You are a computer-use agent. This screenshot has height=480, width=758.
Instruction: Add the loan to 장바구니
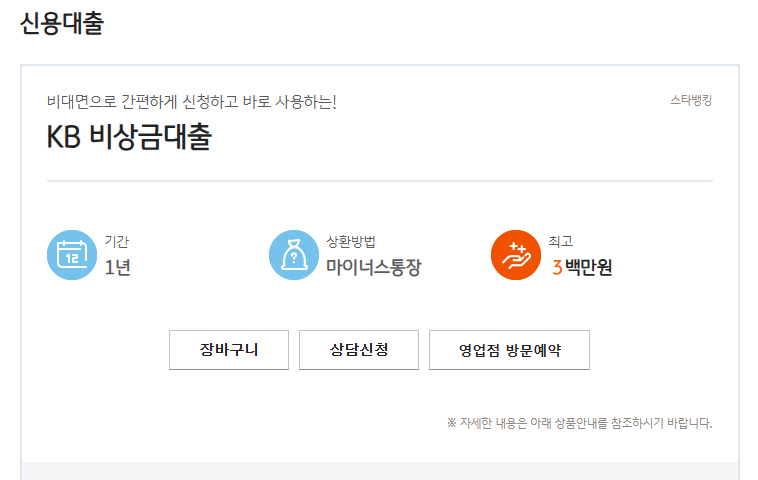point(229,350)
